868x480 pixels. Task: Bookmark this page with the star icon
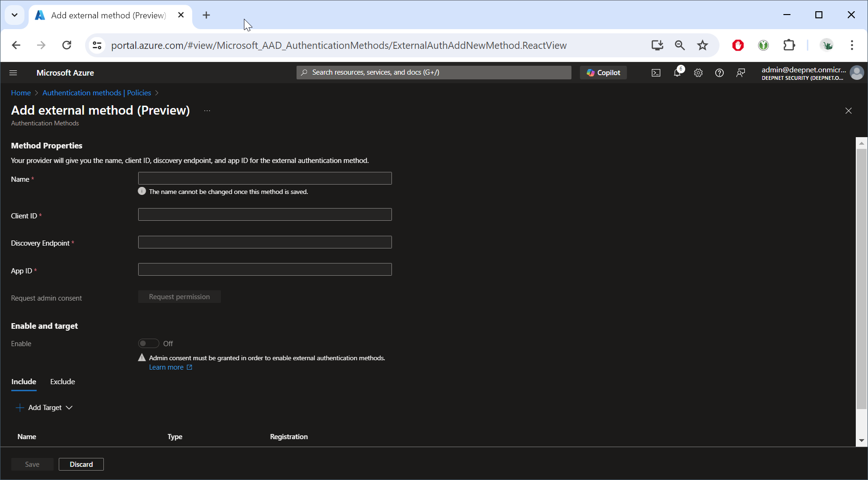coord(702,45)
